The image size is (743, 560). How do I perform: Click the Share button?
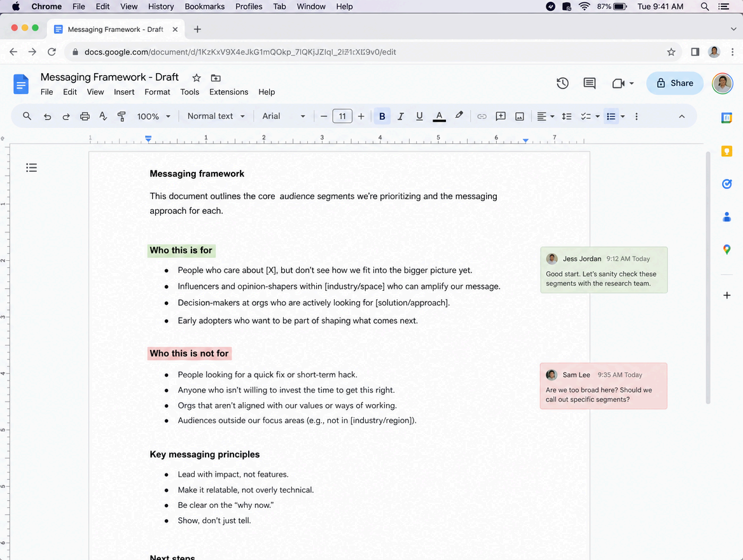coord(675,83)
